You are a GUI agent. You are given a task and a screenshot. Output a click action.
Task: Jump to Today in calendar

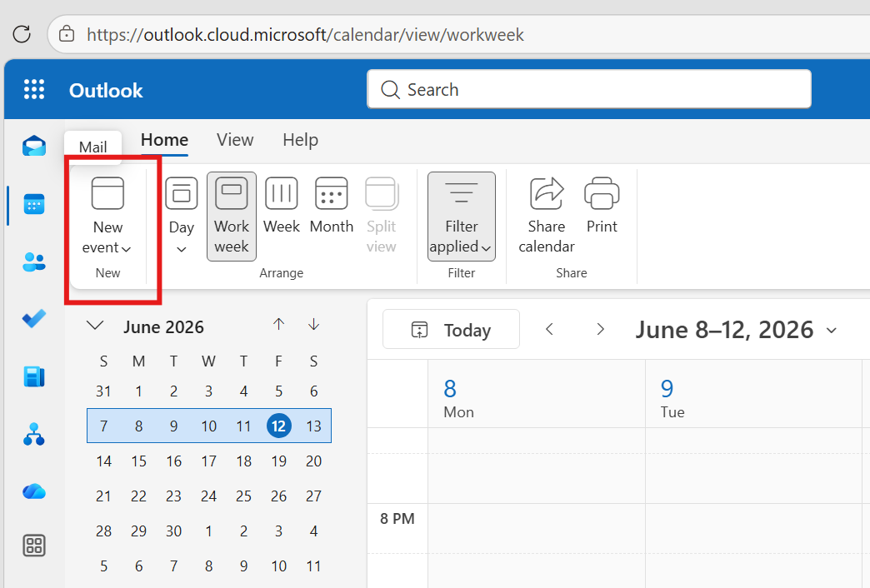451,330
